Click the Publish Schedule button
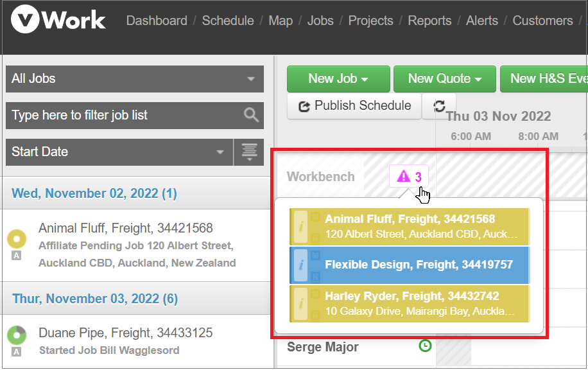The width and height of the screenshot is (588, 370). [x=354, y=106]
